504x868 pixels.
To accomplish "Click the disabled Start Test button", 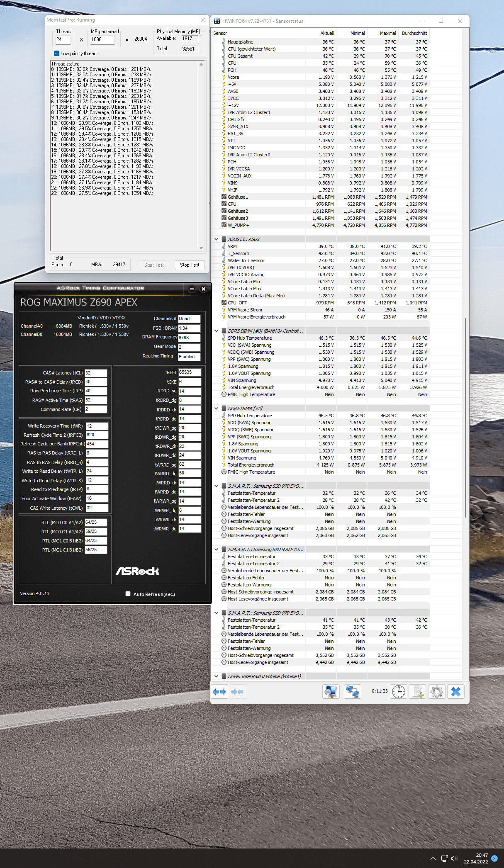I will [x=154, y=265].
